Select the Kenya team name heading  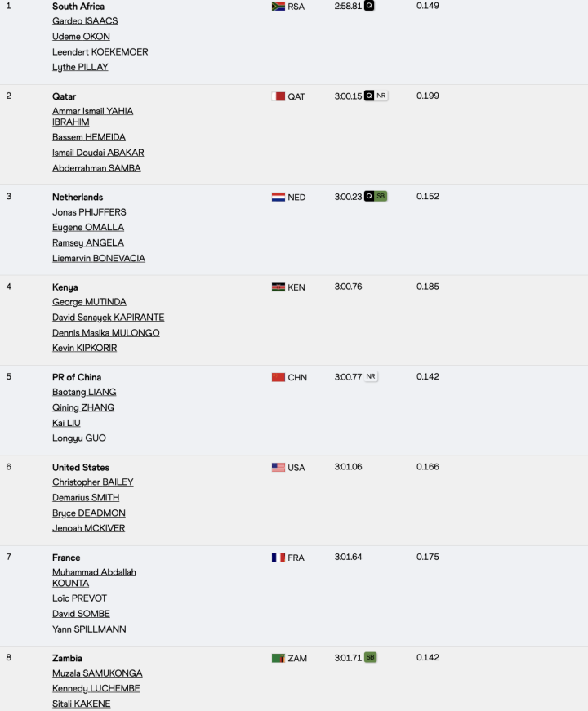(x=66, y=287)
